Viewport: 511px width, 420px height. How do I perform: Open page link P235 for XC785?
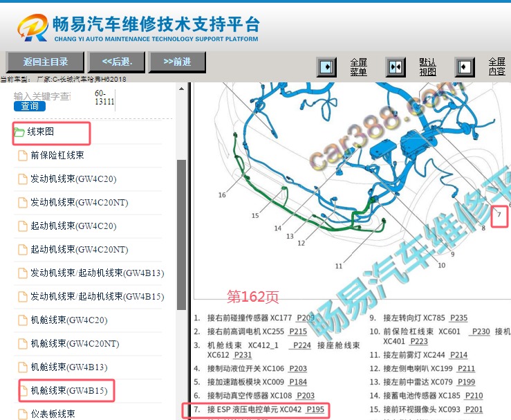tap(458, 318)
